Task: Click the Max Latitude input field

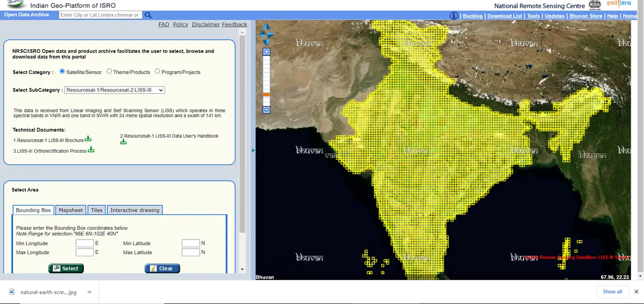Action: point(191,252)
